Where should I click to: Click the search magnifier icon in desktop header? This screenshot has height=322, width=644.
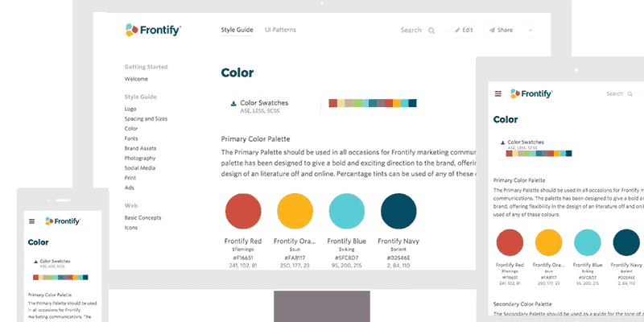pyautogui.click(x=431, y=31)
